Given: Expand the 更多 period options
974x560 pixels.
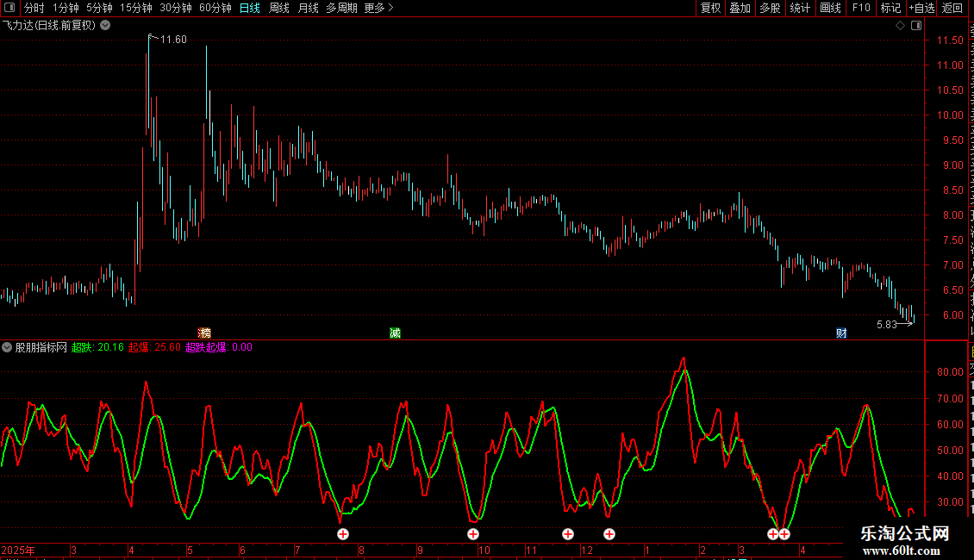Looking at the screenshot, I should click(x=378, y=8).
